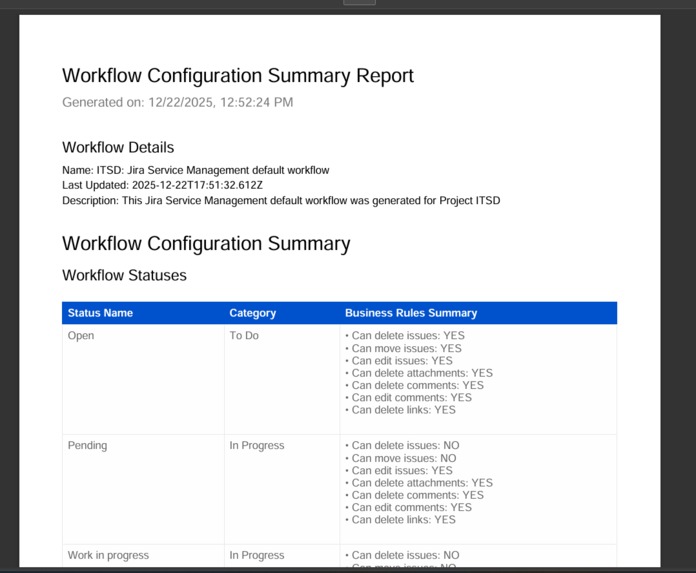Click the 'Workflow Configuration Summary' heading
The height and width of the screenshot is (573, 696).
(206, 244)
